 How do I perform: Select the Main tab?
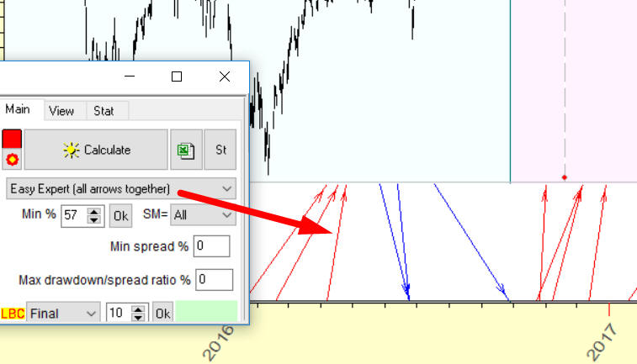click(18, 110)
